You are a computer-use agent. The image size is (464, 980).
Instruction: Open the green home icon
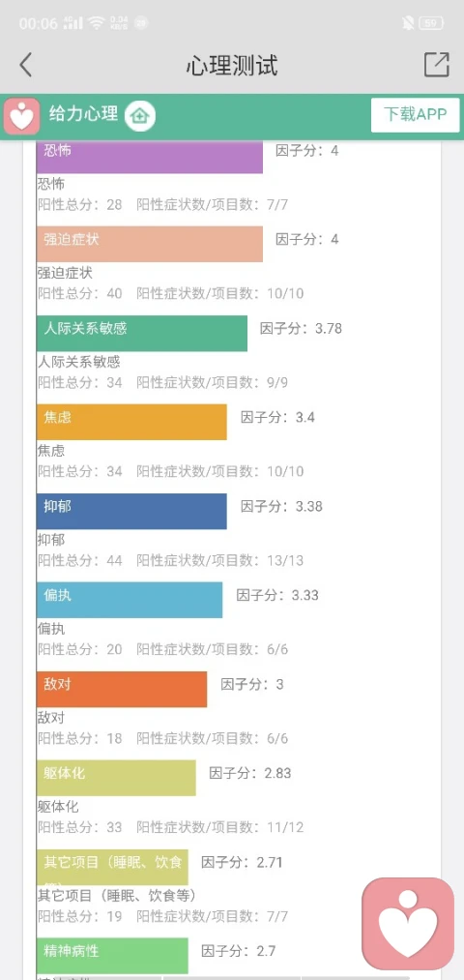(x=140, y=116)
